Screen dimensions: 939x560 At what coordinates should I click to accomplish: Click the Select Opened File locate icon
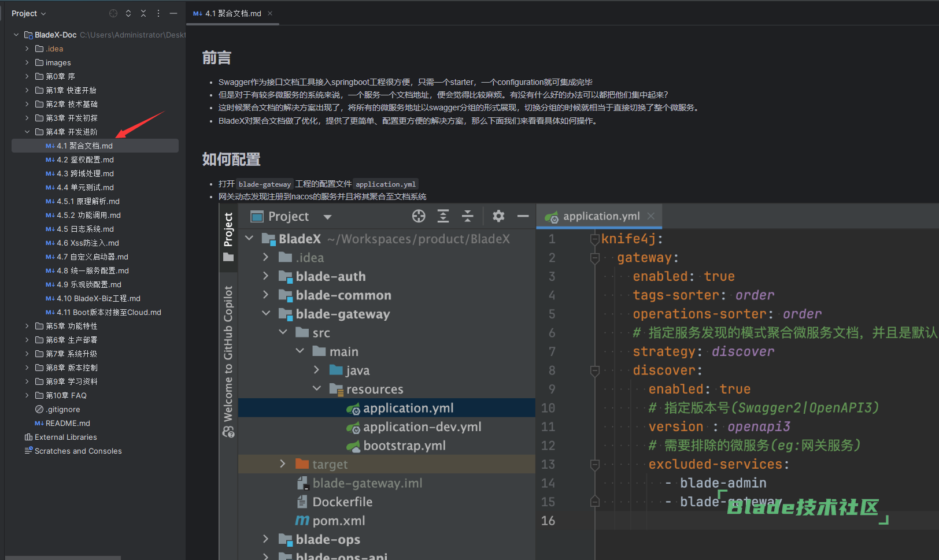point(113,13)
